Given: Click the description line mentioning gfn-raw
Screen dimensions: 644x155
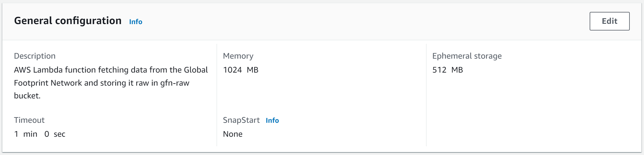Looking at the screenshot, I should (x=101, y=83).
